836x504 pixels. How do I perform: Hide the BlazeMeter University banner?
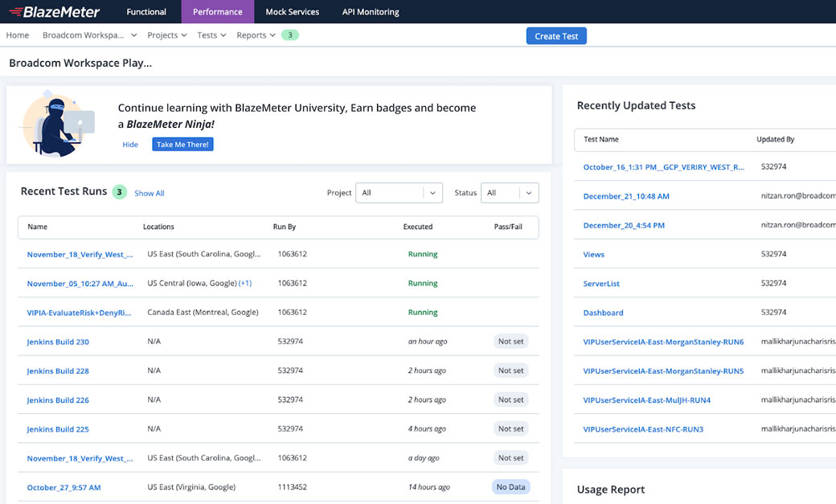(130, 144)
